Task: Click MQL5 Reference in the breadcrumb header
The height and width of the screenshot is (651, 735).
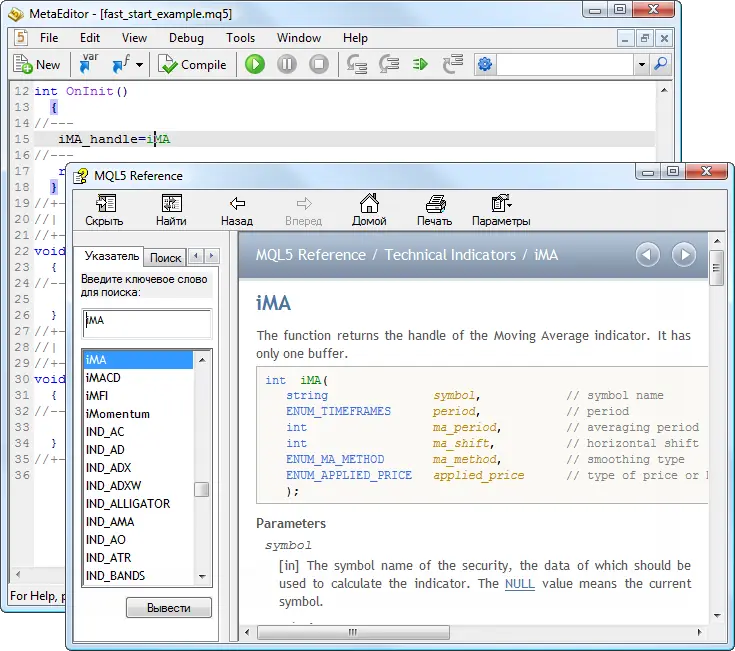Action: [x=310, y=255]
